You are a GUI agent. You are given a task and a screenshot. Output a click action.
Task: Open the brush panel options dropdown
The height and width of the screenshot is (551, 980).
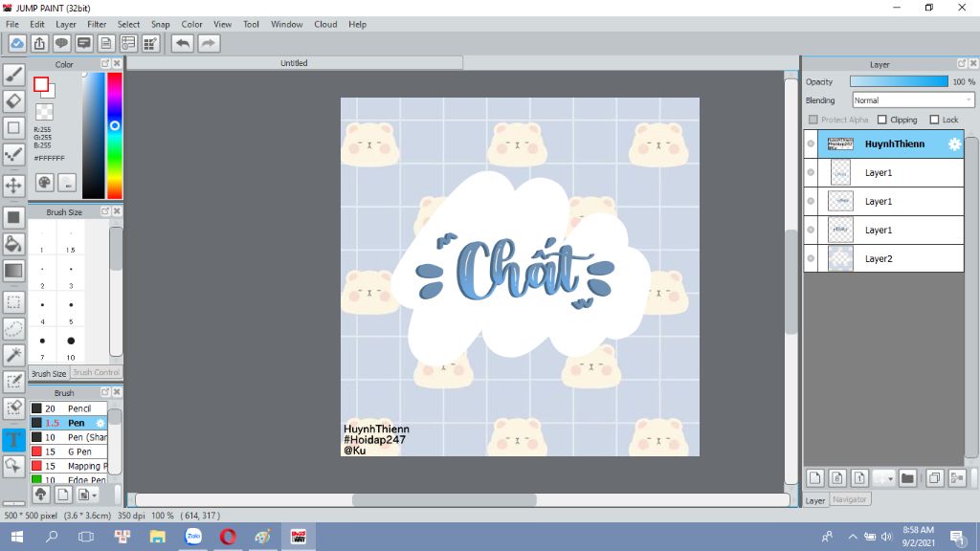coord(86,495)
